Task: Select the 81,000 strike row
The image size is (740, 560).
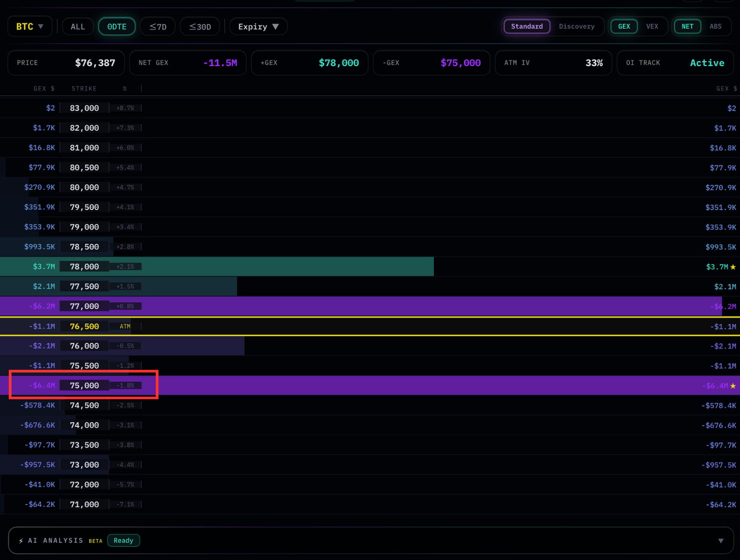Action: point(370,148)
